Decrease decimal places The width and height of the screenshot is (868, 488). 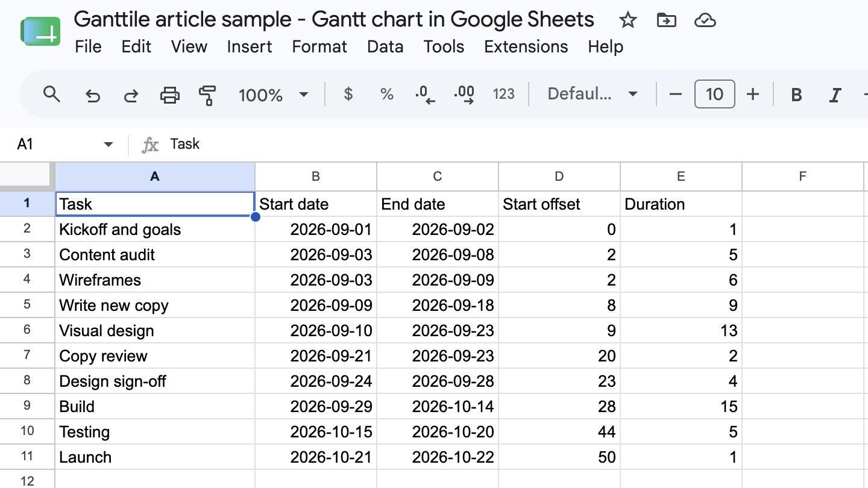425,95
